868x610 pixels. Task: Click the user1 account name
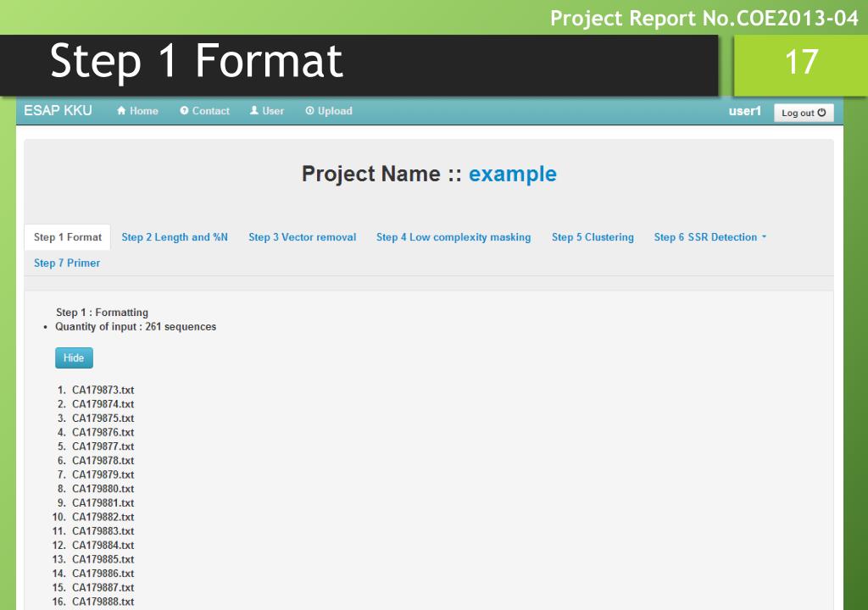coord(744,111)
